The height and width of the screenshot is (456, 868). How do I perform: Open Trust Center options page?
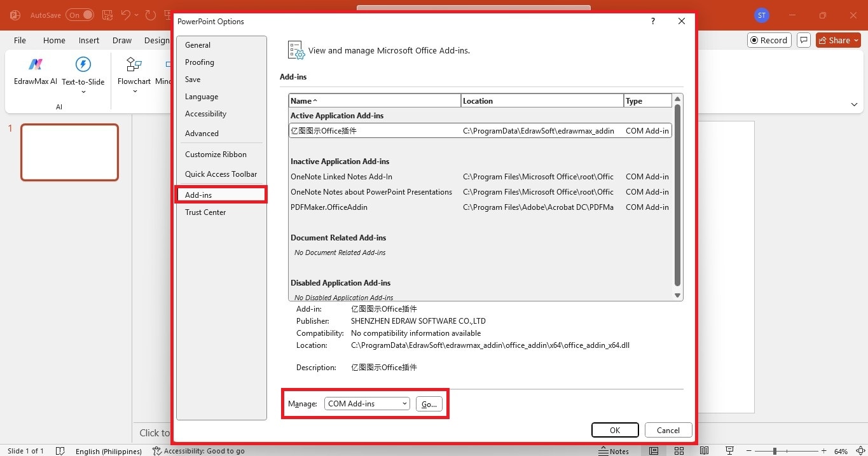[x=221, y=212]
